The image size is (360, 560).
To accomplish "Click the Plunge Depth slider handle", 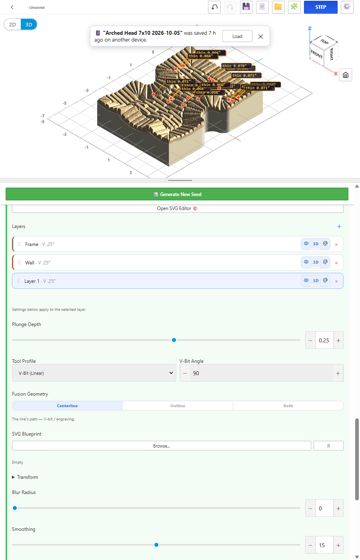I will pyautogui.click(x=174, y=340).
